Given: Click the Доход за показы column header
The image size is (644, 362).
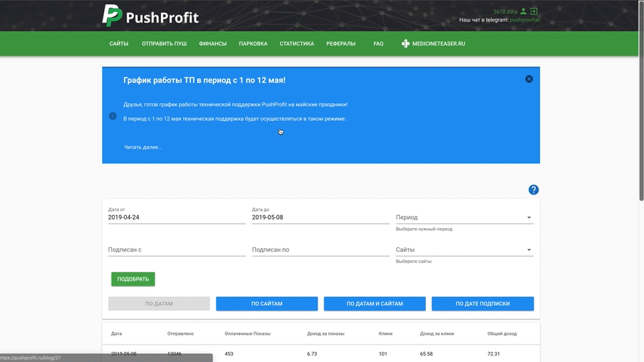Looking at the screenshot, I should (326, 334).
